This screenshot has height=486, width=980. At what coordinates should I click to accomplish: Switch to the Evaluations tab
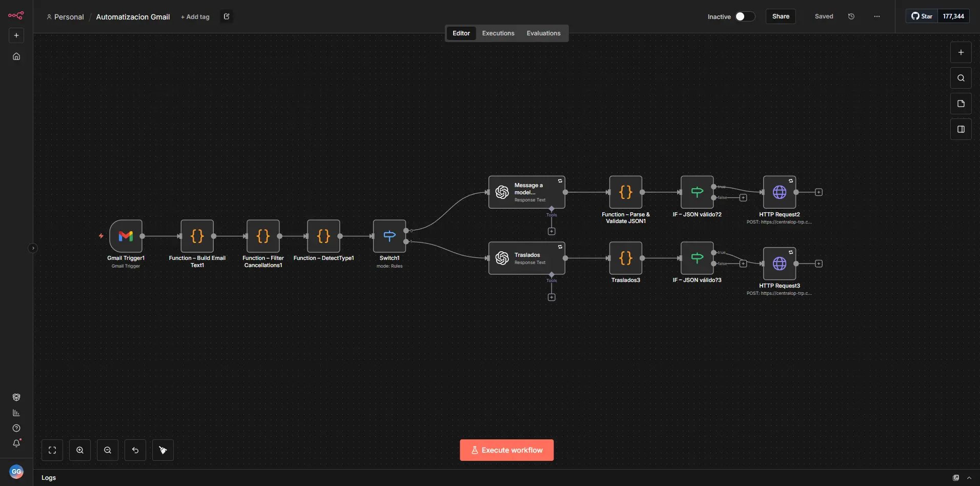[543, 33]
